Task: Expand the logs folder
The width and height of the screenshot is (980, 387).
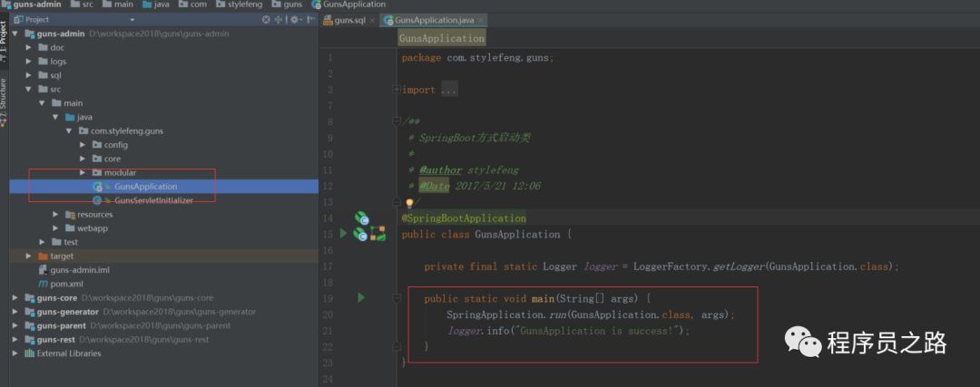Action: point(29,61)
